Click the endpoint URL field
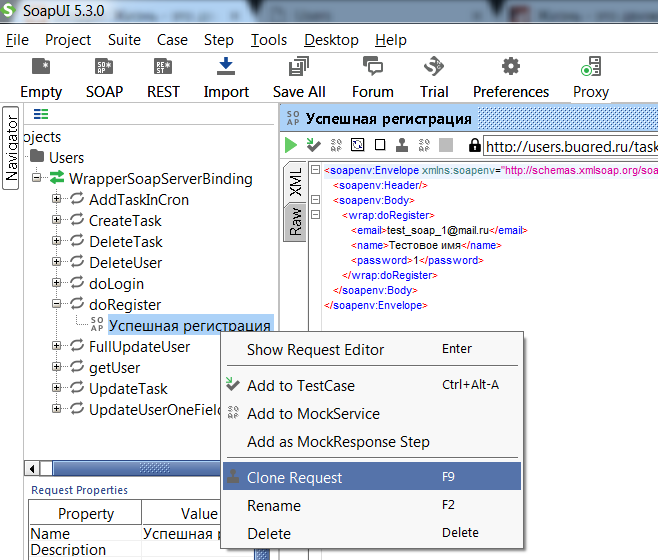 point(571,146)
